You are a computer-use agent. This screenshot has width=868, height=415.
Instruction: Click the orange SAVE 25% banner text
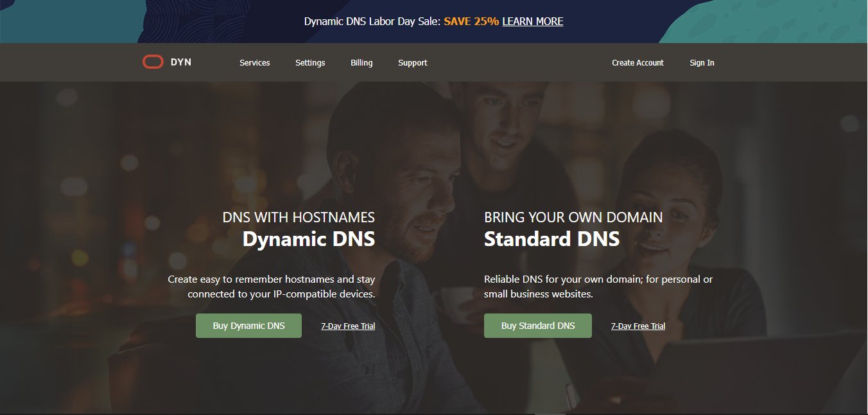point(471,21)
